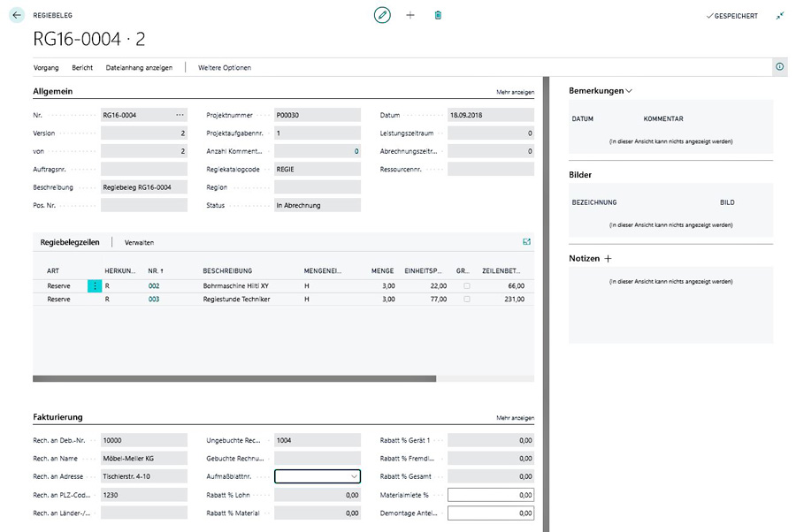
Task: Click the vertical scrollbar of the page
Action: click(x=546, y=304)
